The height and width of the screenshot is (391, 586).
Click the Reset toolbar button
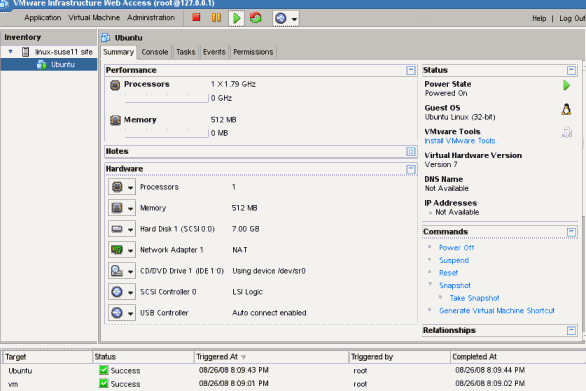(x=256, y=18)
